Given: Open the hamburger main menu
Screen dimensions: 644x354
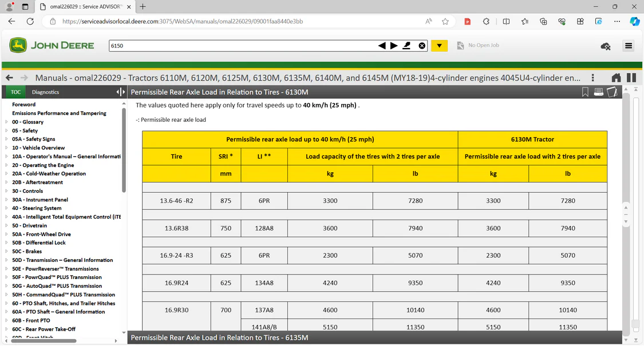Looking at the screenshot, I should (629, 46).
